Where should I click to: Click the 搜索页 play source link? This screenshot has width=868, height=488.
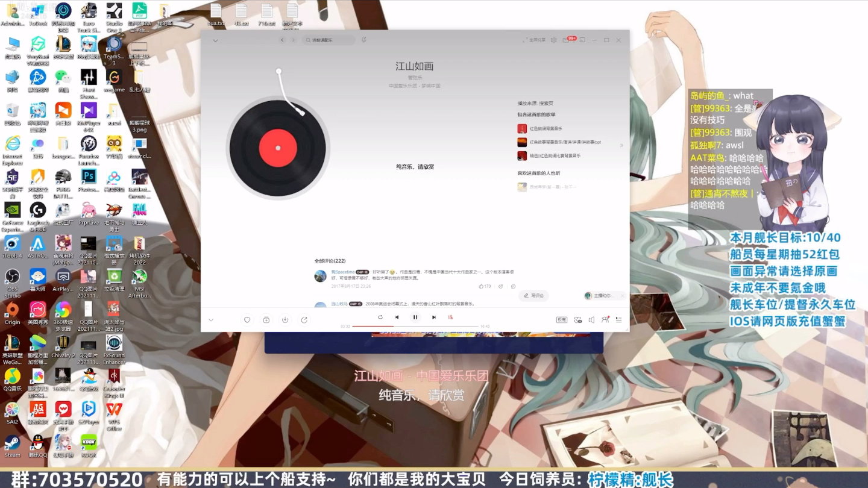(546, 103)
